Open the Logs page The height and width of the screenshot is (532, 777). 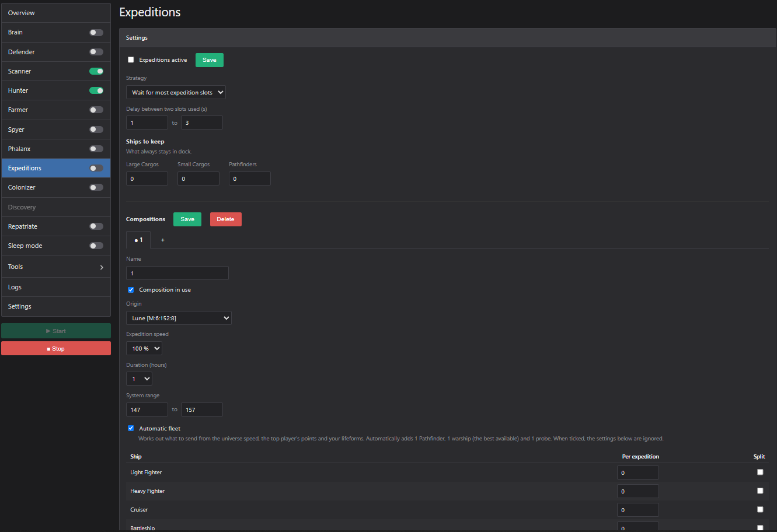(56, 287)
